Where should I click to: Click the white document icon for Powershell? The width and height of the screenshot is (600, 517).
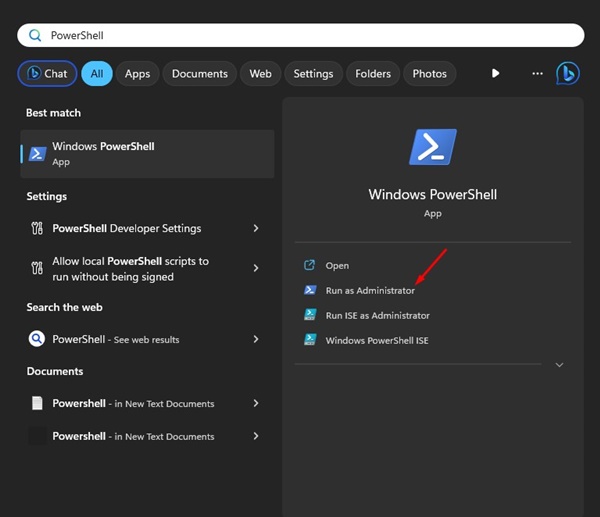pos(37,403)
